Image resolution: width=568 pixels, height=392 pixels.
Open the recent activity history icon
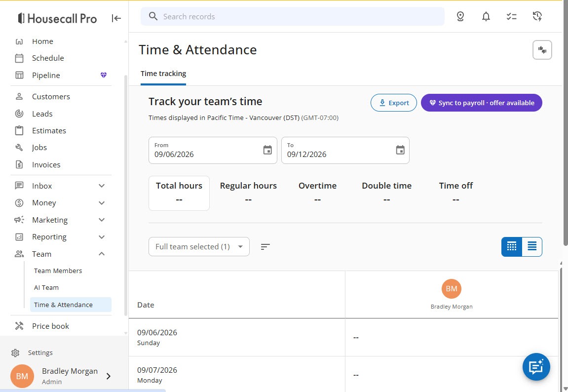(x=537, y=16)
